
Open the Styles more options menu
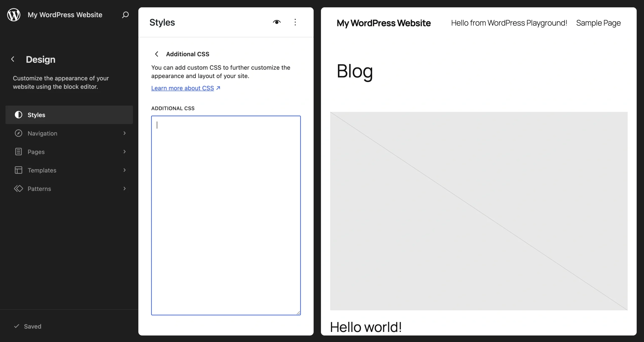[295, 22]
